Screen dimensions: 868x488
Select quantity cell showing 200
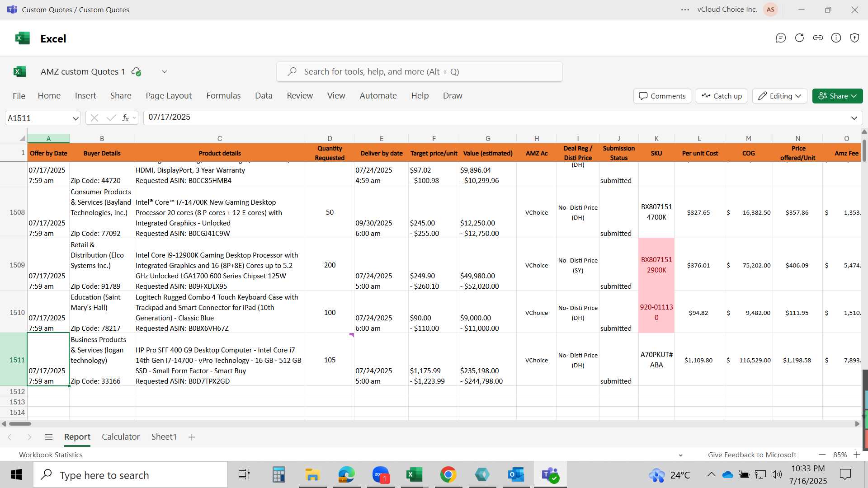pos(330,265)
